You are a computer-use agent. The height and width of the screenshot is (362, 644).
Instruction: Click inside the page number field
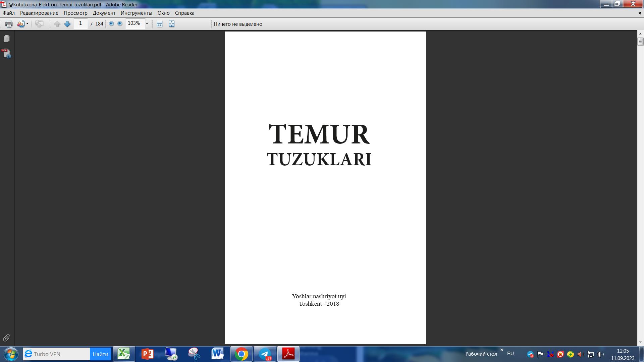[x=80, y=23]
